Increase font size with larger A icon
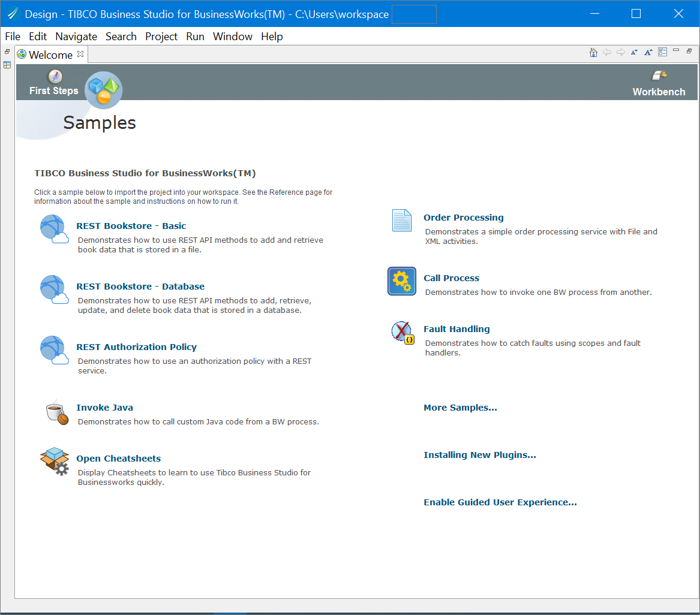Screen dimensions: 700x615 click(x=648, y=53)
